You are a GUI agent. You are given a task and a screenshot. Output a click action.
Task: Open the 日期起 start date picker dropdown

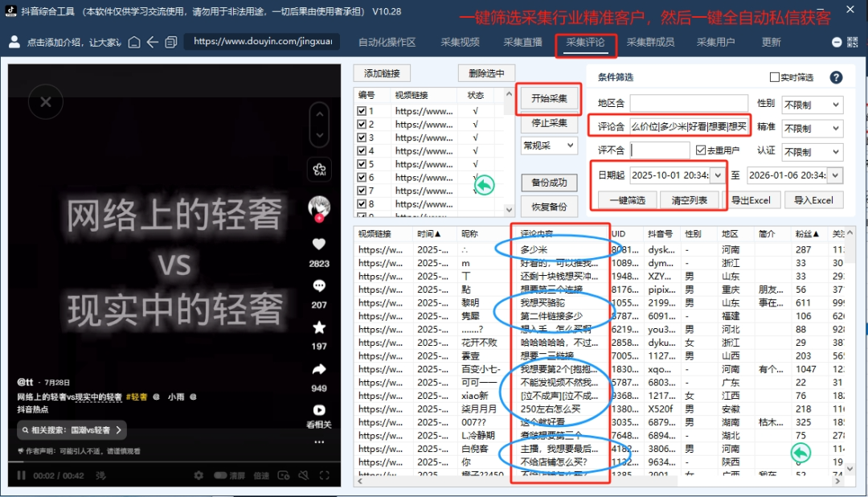[718, 175]
